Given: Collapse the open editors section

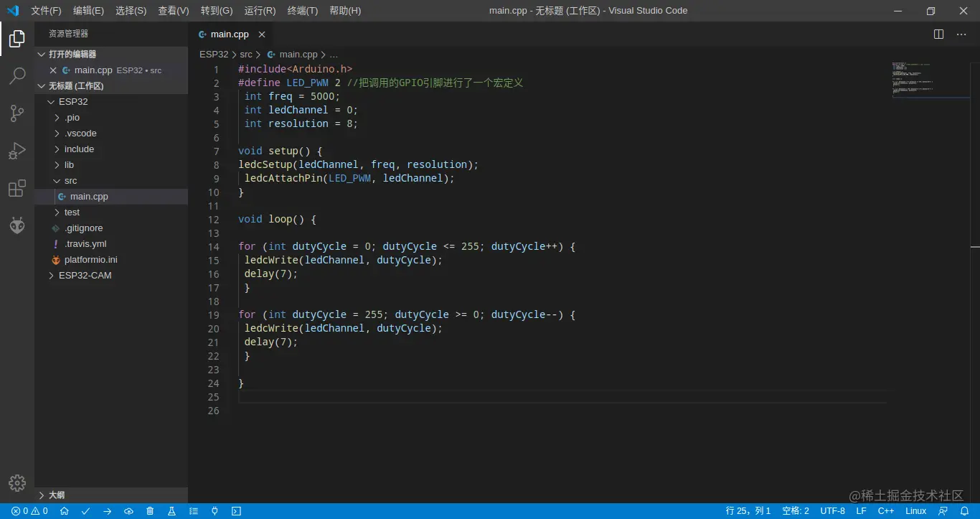Looking at the screenshot, I should tap(42, 55).
